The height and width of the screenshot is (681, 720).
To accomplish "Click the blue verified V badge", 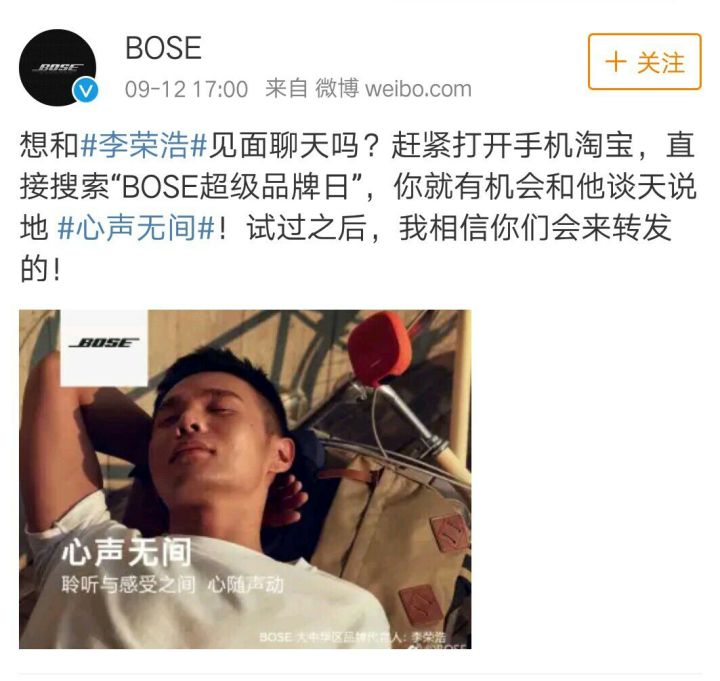I will pyautogui.click(x=85, y=90).
